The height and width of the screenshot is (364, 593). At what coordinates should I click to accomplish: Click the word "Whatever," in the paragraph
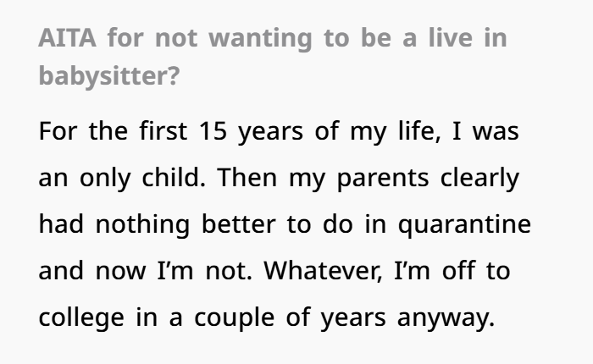323,271
